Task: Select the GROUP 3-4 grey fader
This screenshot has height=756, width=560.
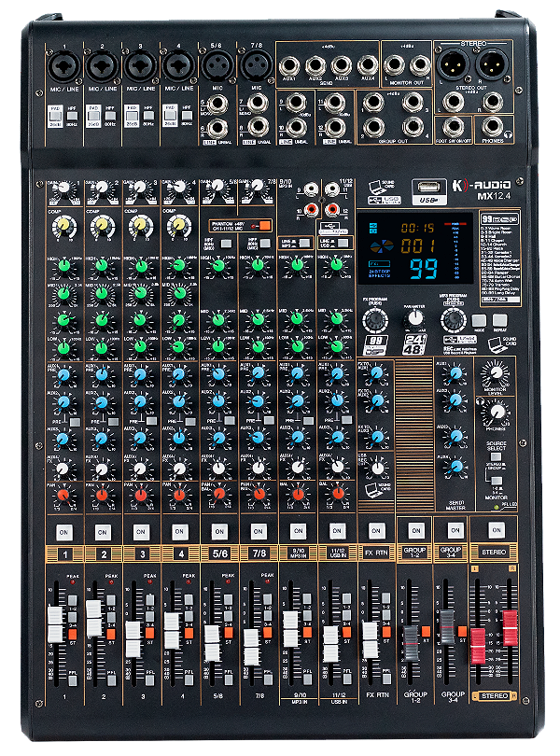Action: tap(447, 627)
